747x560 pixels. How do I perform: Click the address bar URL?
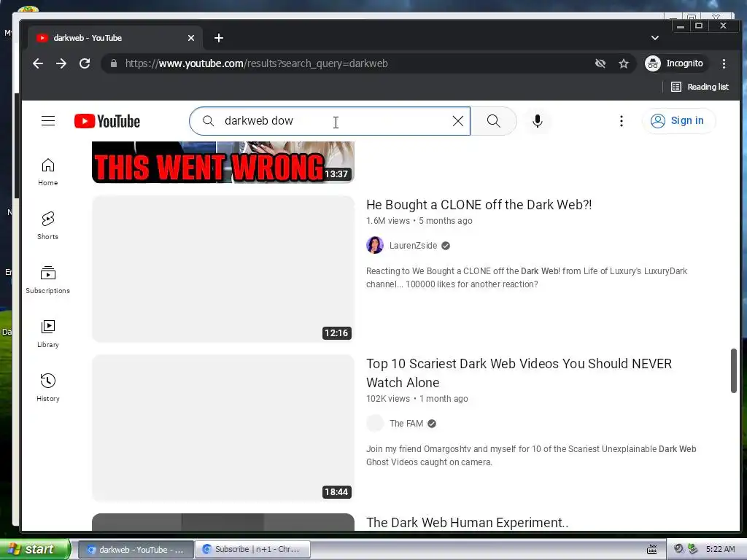pos(256,63)
